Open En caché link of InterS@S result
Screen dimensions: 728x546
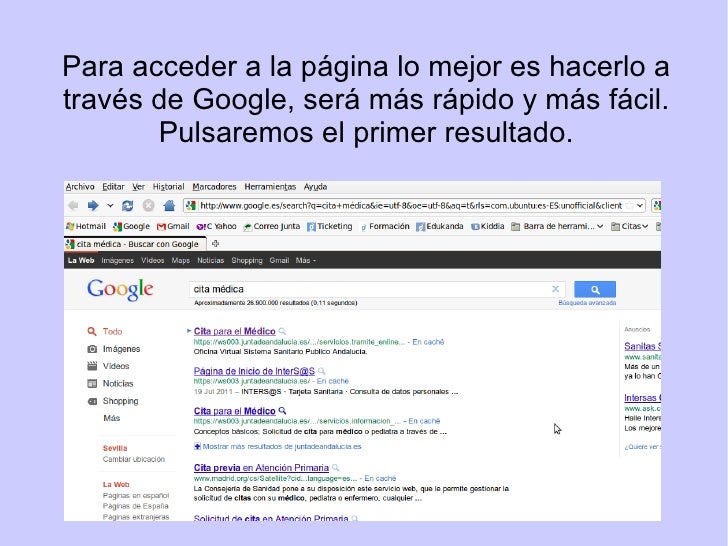click(x=332, y=381)
